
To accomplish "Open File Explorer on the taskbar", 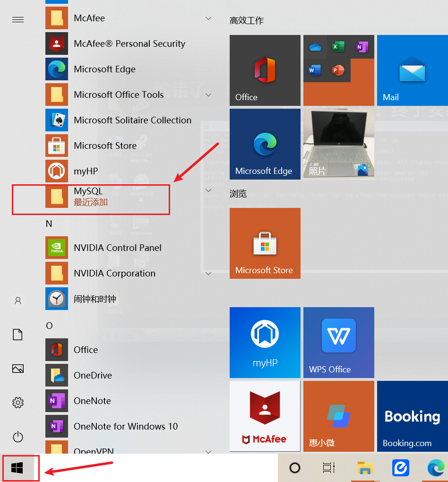I will click(365, 468).
